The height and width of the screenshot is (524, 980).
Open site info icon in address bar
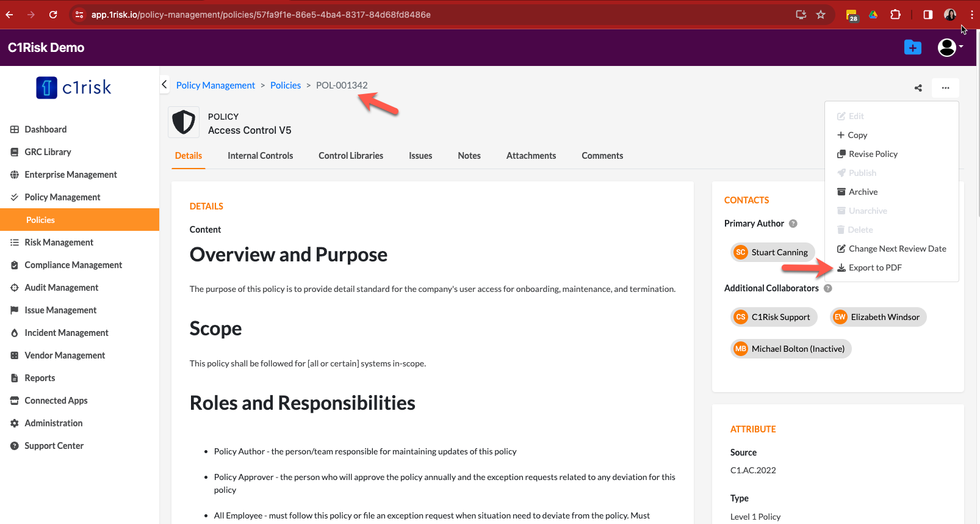[x=79, y=15]
